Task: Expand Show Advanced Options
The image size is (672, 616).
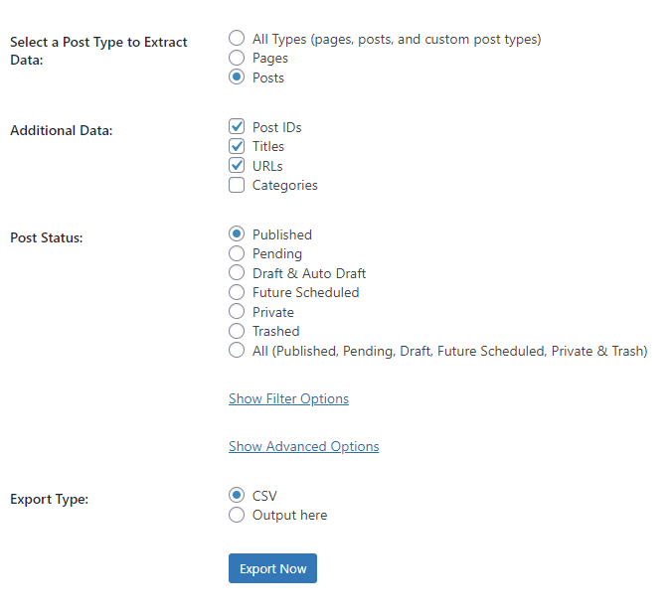Action: point(303,446)
